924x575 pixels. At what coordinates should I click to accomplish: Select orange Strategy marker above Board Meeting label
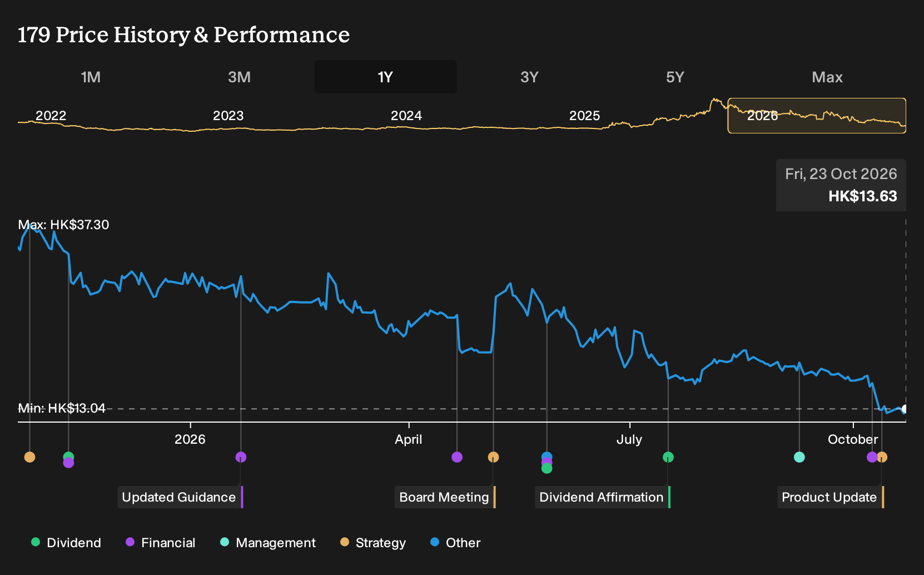point(493,457)
